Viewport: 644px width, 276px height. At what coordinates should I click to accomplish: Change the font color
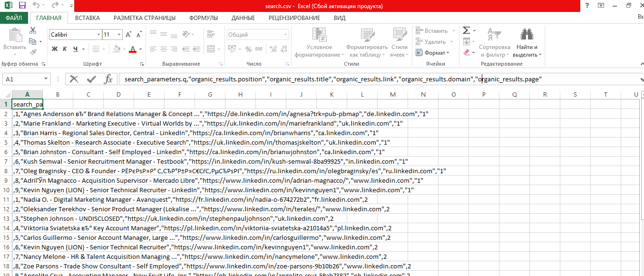[x=132, y=49]
